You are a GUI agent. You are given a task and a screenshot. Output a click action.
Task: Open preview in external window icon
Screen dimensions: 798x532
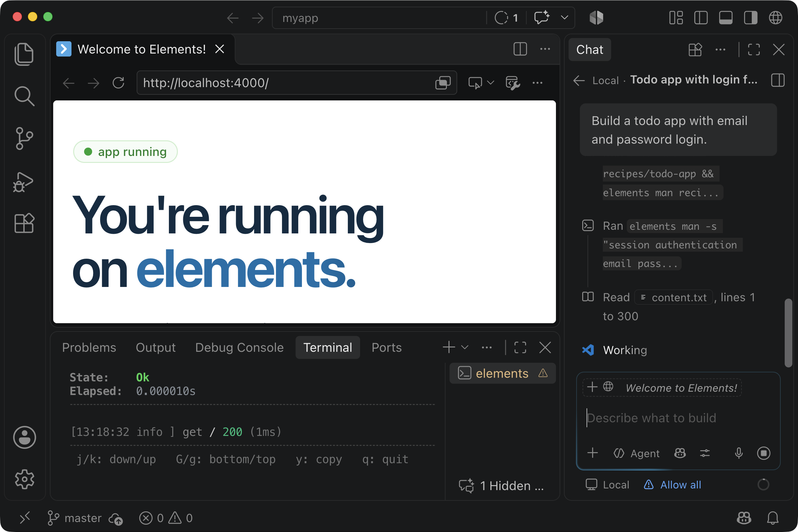click(443, 82)
